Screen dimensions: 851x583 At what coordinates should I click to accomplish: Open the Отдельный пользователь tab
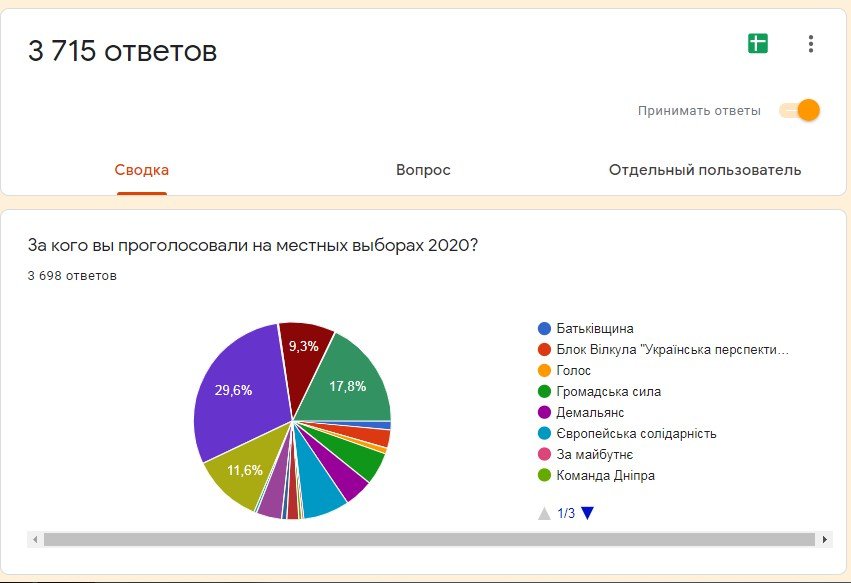point(703,170)
